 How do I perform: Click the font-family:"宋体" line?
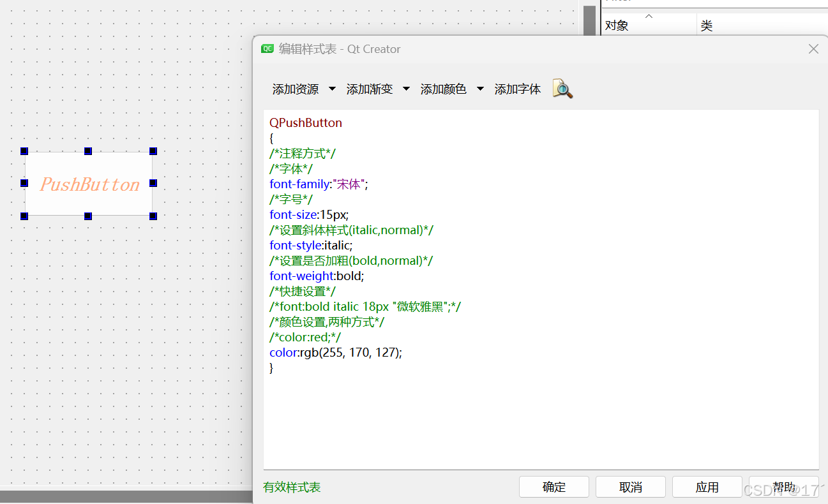(319, 184)
